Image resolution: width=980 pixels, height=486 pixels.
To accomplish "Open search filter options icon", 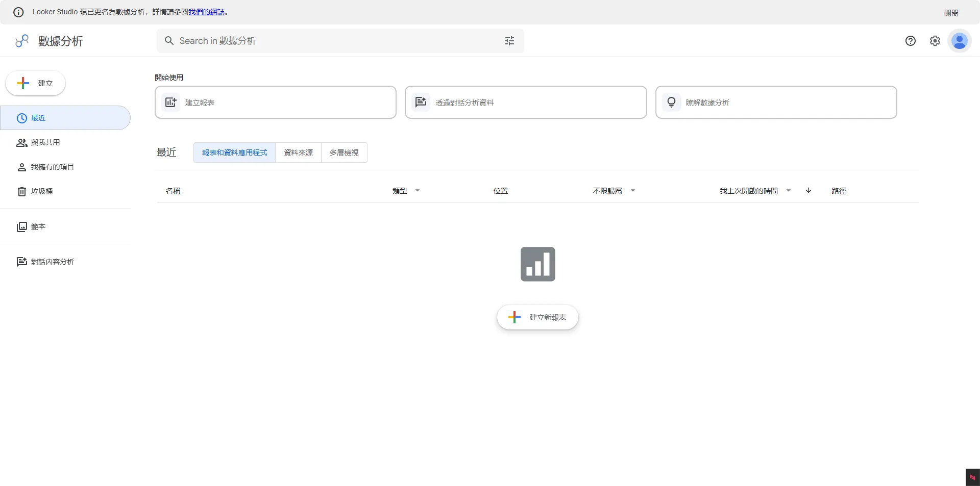I will (509, 41).
